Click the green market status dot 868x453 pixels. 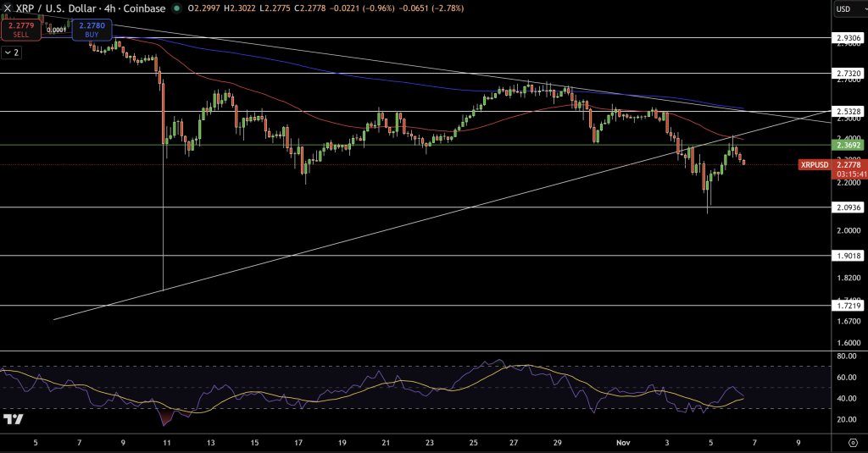(x=176, y=8)
